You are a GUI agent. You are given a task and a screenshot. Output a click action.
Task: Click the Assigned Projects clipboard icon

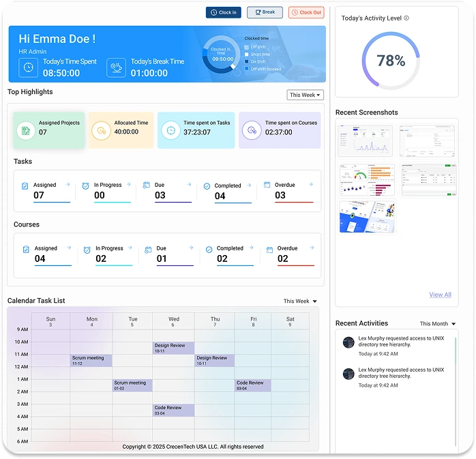(26, 130)
